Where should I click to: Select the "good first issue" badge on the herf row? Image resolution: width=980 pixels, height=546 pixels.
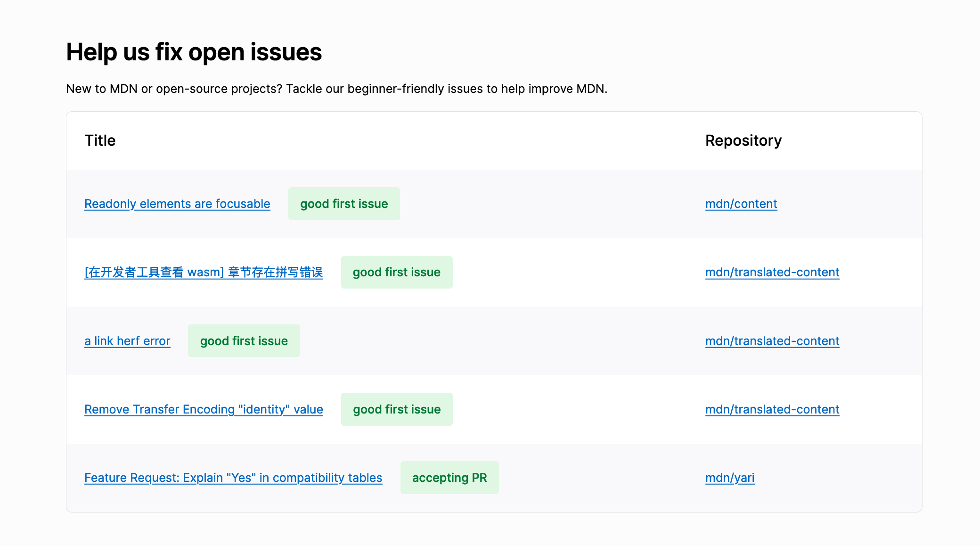click(x=244, y=340)
